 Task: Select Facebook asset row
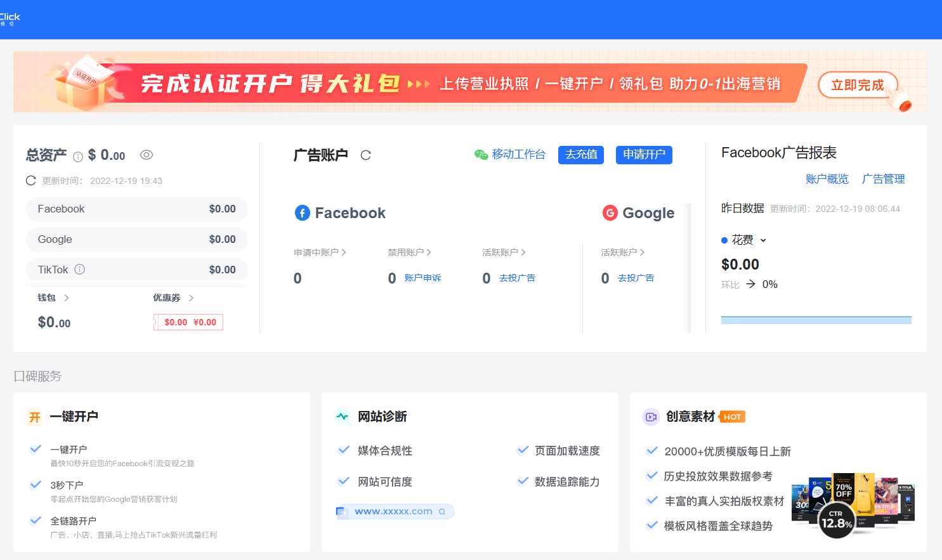pyautogui.click(x=136, y=209)
